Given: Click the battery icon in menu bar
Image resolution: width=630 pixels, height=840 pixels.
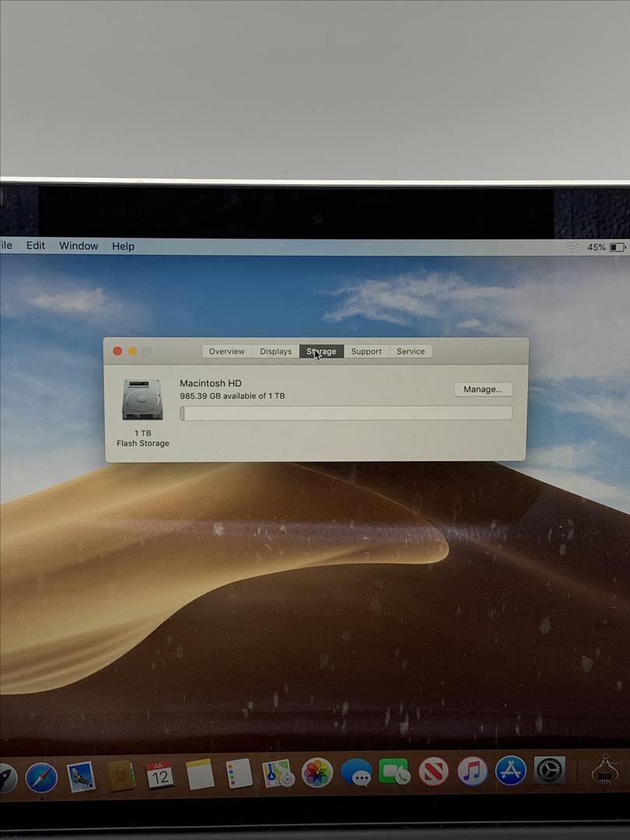Looking at the screenshot, I should [617, 247].
